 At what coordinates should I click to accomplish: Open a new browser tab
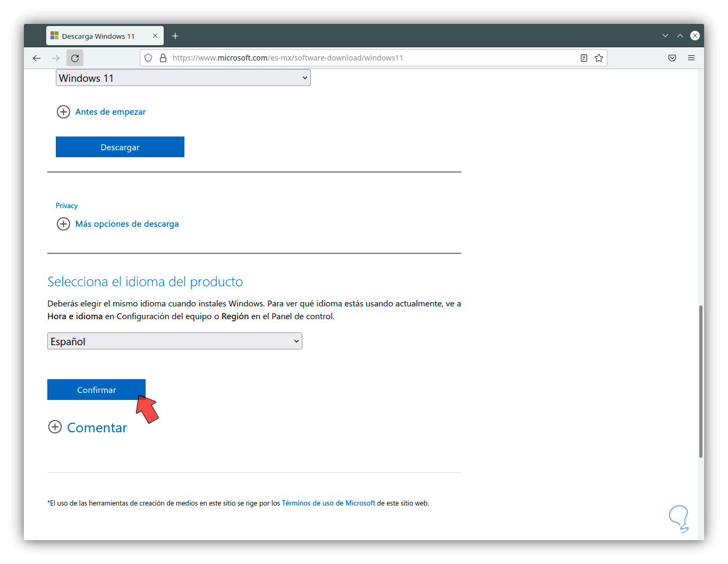(x=175, y=36)
